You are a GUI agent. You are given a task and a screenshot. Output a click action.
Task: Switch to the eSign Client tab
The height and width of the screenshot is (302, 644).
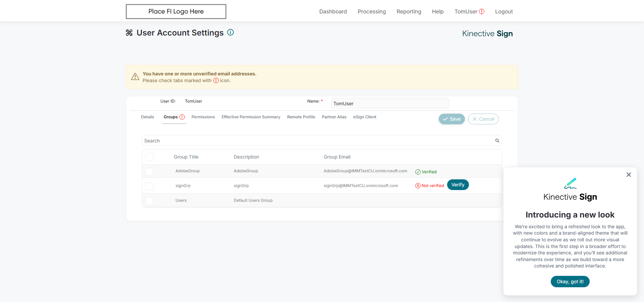pos(365,117)
